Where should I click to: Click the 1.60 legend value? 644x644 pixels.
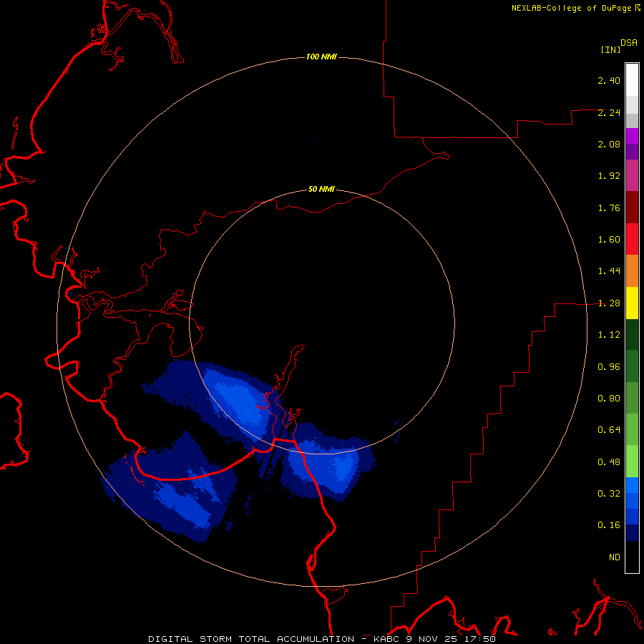(609, 240)
